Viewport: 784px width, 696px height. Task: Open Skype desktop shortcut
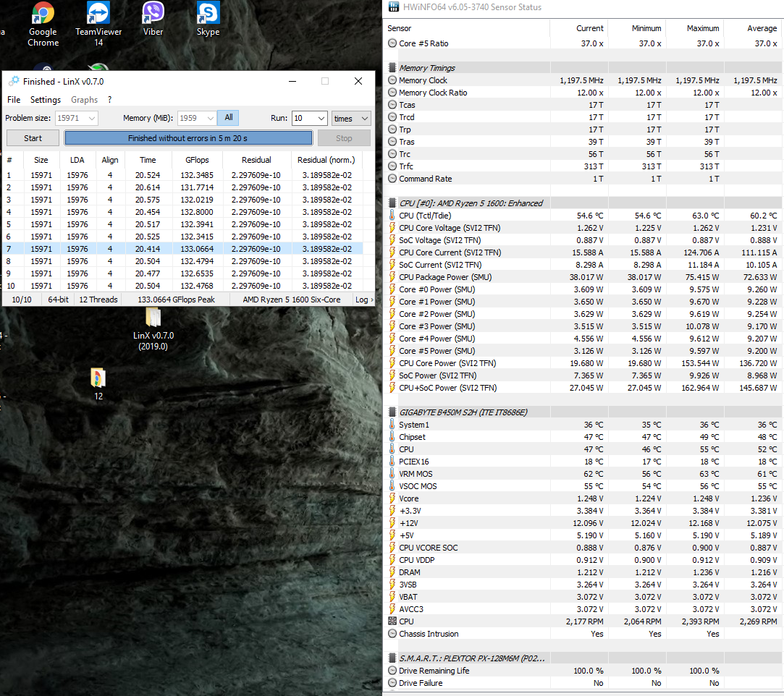(x=208, y=19)
